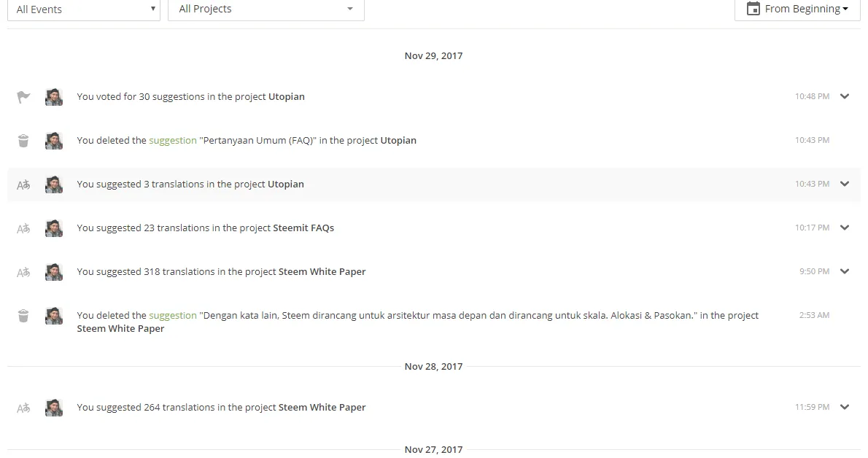Open Utopian project in voted suggestions row
The height and width of the screenshot is (458, 868).
(x=286, y=97)
